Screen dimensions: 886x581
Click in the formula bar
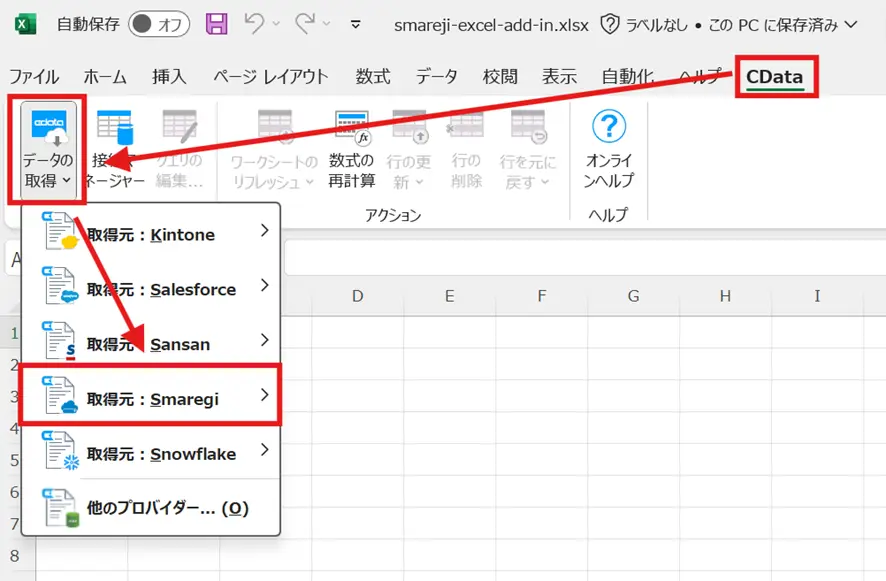[585, 258]
